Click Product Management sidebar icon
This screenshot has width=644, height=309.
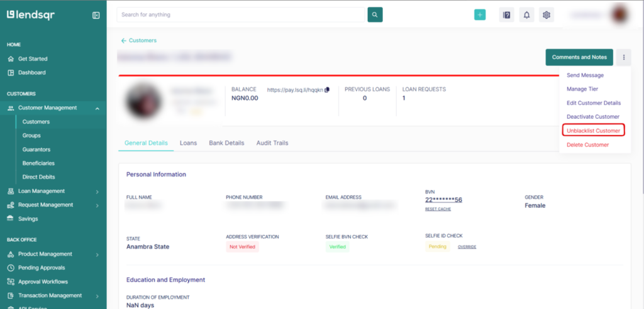click(11, 254)
